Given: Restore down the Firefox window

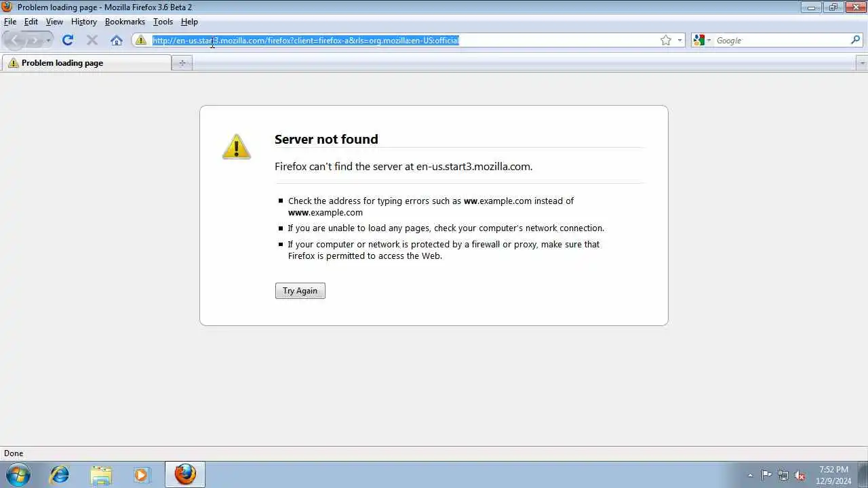Looking at the screenshot, I should point(833,7).
